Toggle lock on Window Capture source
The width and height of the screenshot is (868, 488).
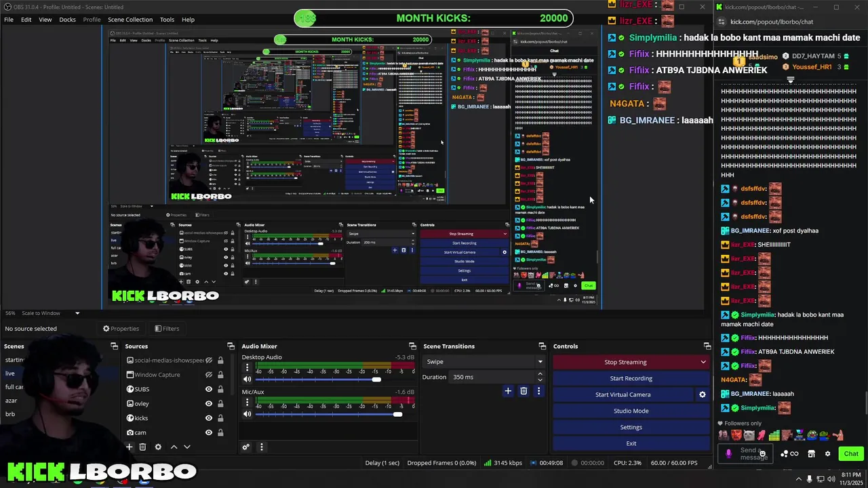220,375
